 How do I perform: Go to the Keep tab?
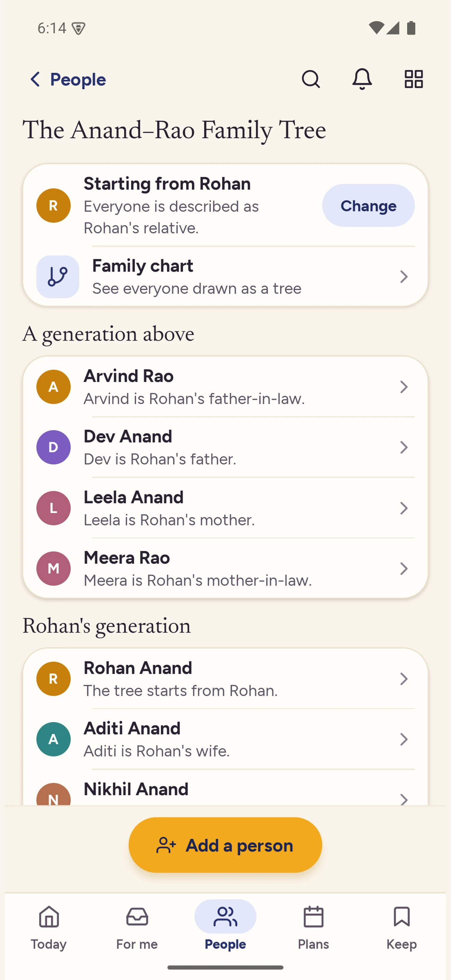click(x=401, y=927)
